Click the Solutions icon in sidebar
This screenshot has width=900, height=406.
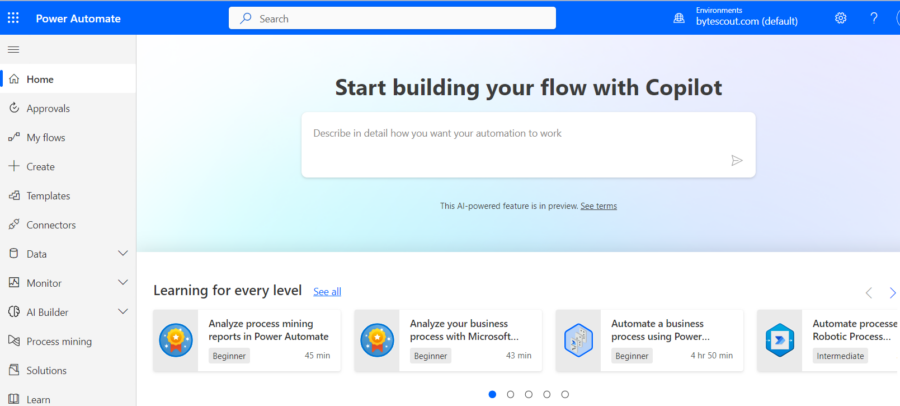tap(14, 370)
